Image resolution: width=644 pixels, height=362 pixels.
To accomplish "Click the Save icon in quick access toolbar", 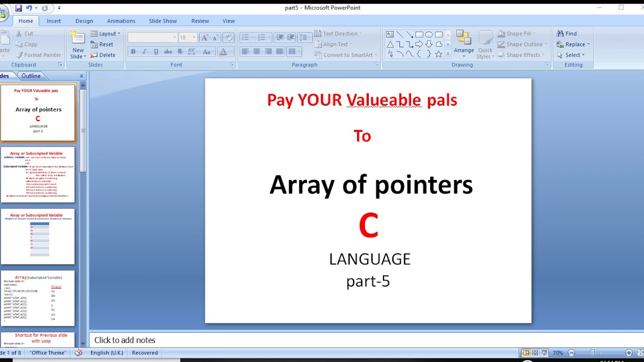I will point(19,8).
